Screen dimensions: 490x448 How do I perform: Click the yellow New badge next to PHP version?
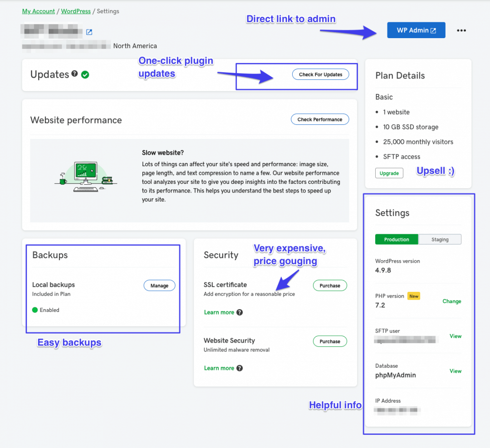[x=413, y=295]
